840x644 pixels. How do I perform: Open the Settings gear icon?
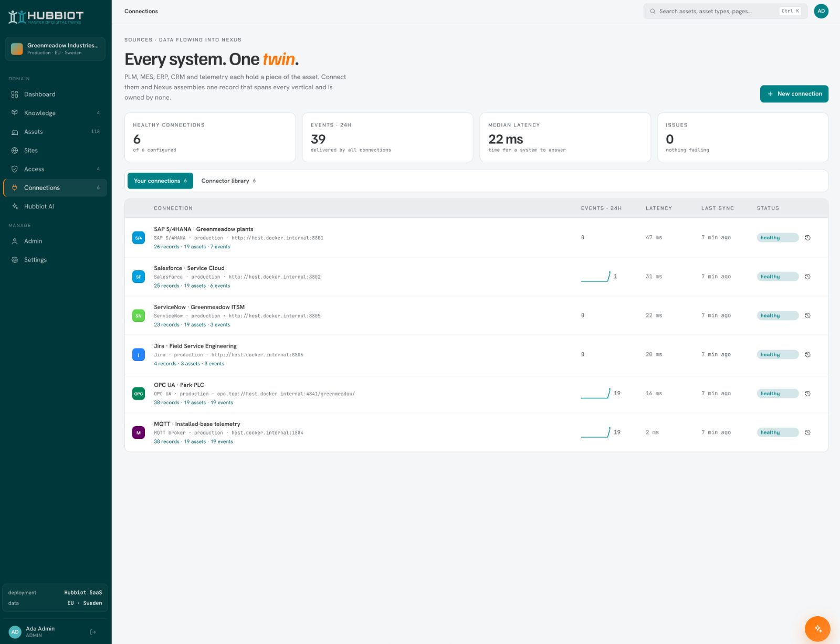(x=15, y=260)
